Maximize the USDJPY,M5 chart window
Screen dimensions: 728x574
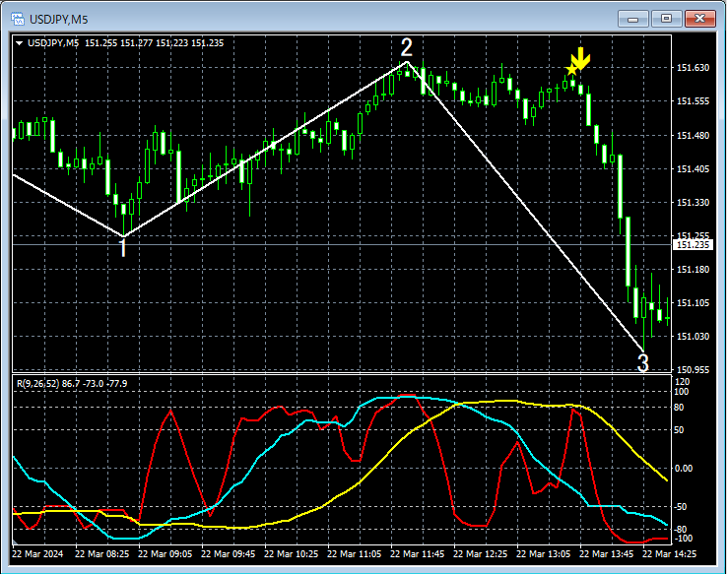tap(666, 19)
